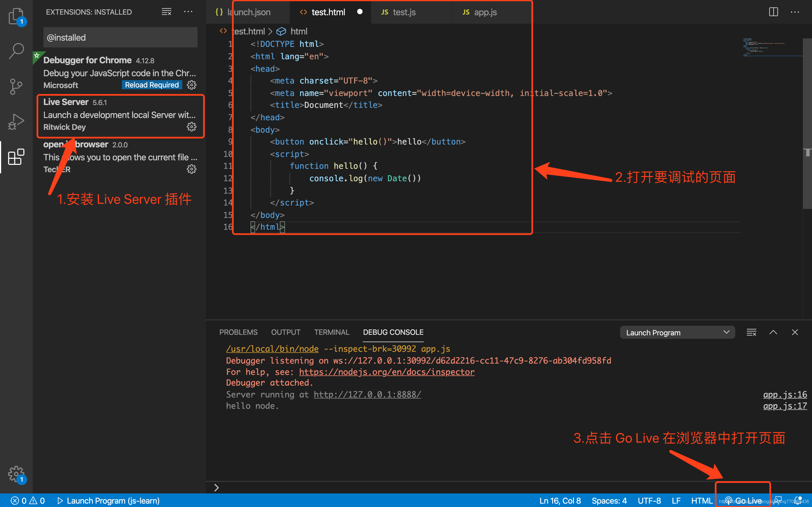
Task: Click Reload Required for Debugger for Chrome
Action: tap(152, 85)
